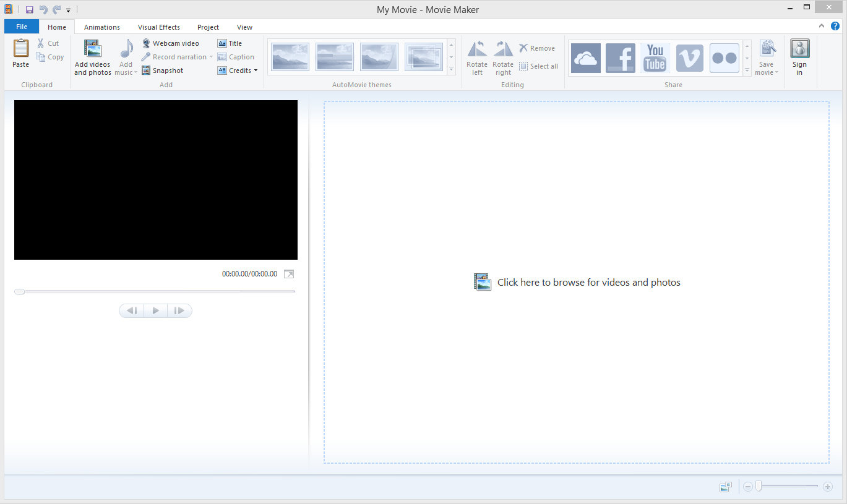Image resolution: width=847 pixels, height=504 pixels.
Task: Click Add videos and photos
Action: [x=93, y=58]
